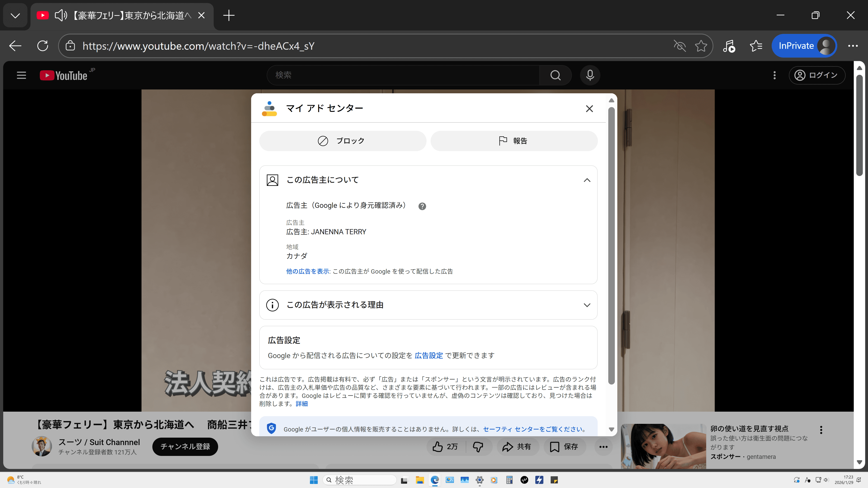The height and width of the screenshot is (488, 868).
Task: Click the My Ad Center logo icon
Action: pos(269,108)
